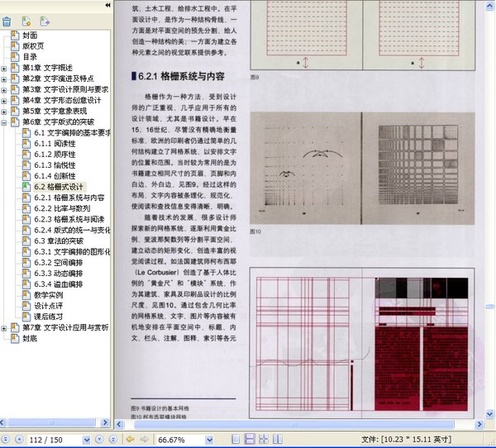Expand the 第2章 文字演进及特点 node
This screenshot has height=448, width=496.
[x=4, y=79]
